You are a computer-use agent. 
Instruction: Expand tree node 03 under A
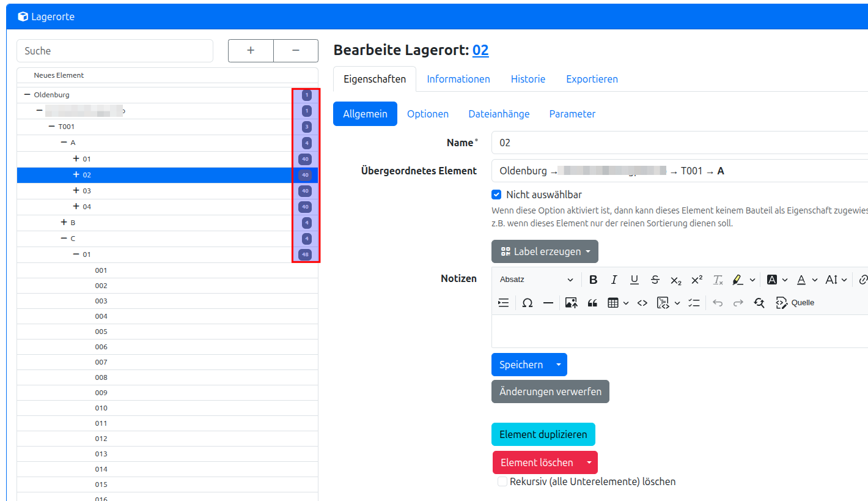click(x=76, y=190)
